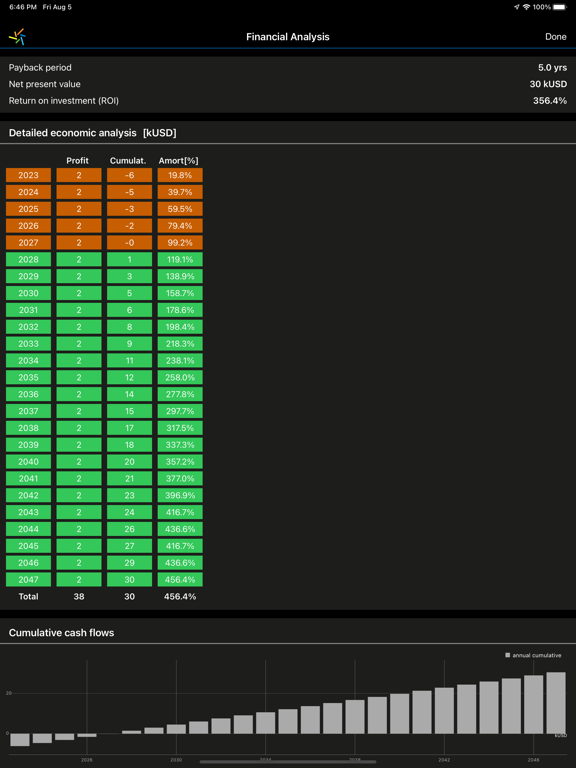This screenshot has height=768, width=576.
Task: Tap the 258.0% amortization cell
Action: (180, 377)
